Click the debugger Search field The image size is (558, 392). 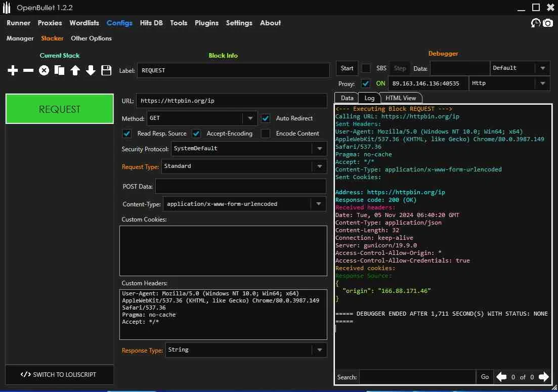(x=417, y=377)
